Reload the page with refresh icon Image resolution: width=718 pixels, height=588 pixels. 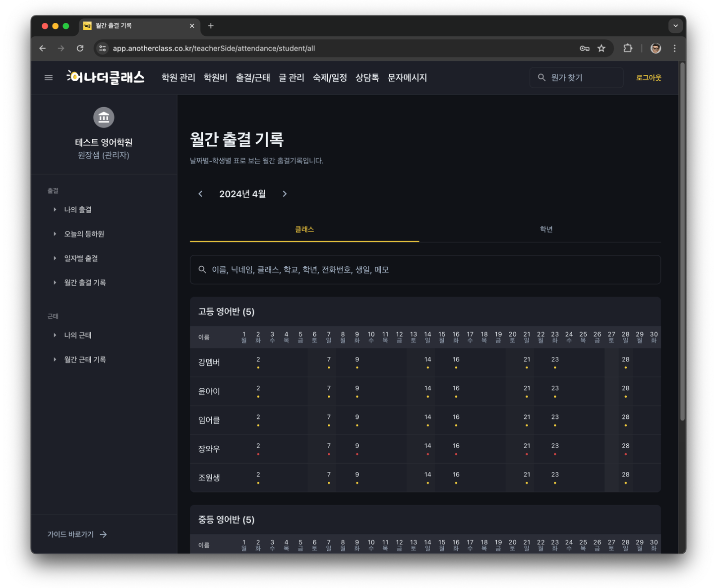tap(80, 48)
